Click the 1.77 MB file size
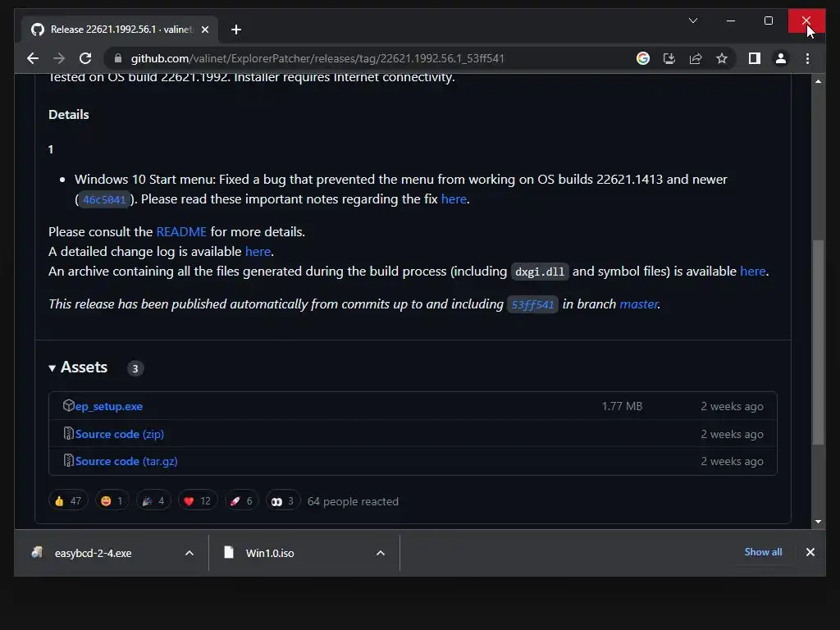Image resolution: width=840 pixels, height=630 pixels. [622, 406]
